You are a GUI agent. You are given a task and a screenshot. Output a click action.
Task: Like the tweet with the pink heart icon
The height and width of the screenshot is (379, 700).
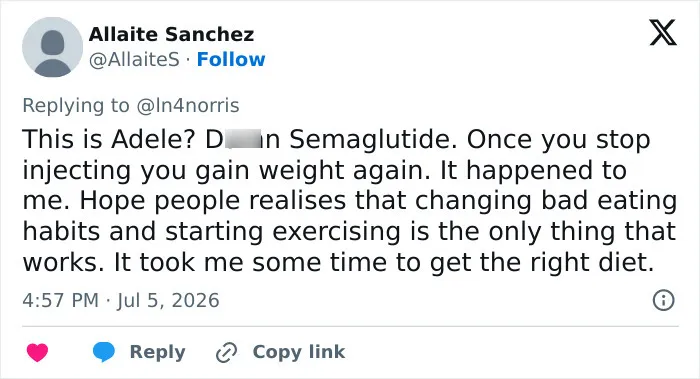click(38, 352)
